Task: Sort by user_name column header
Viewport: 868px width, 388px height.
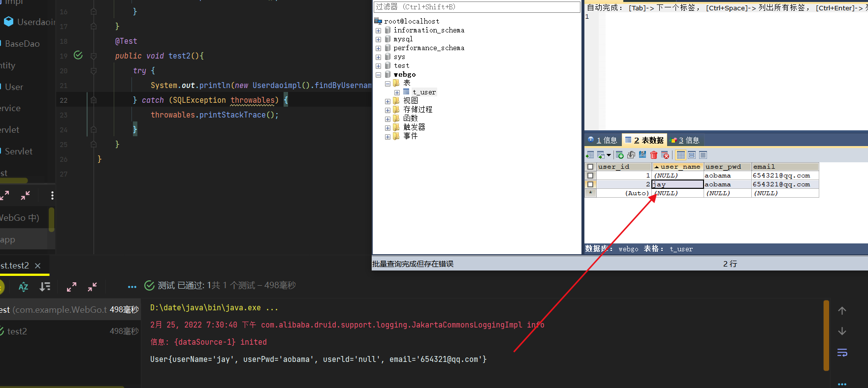Action: (x=677, y=167)
